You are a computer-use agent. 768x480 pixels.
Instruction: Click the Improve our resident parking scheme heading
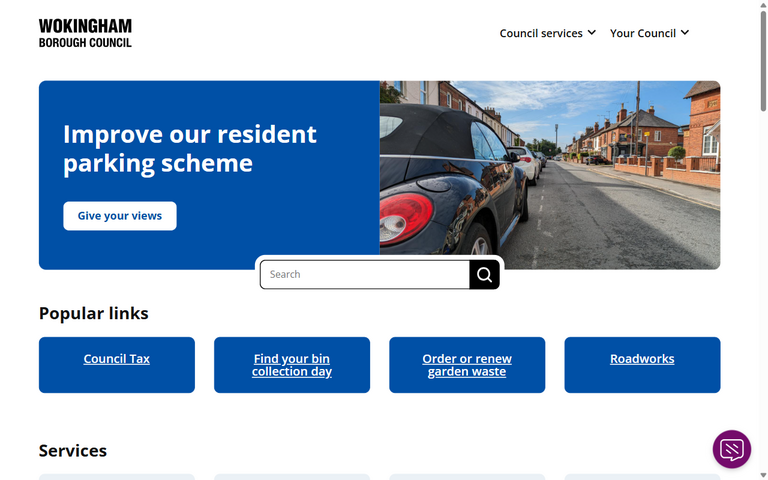coord(190,148)
